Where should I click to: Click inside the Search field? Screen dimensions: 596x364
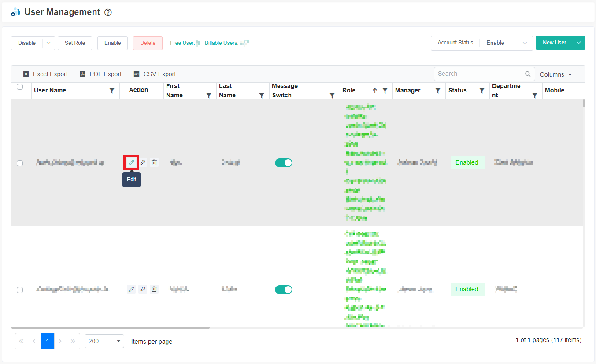pos(476,74)
